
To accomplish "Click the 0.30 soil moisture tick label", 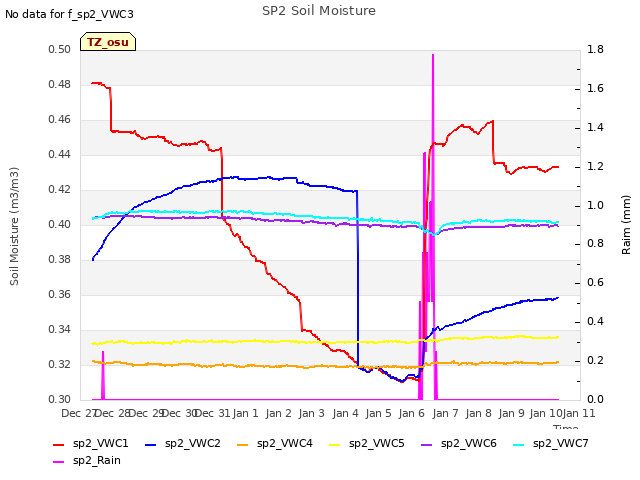I will pos(60,400).
